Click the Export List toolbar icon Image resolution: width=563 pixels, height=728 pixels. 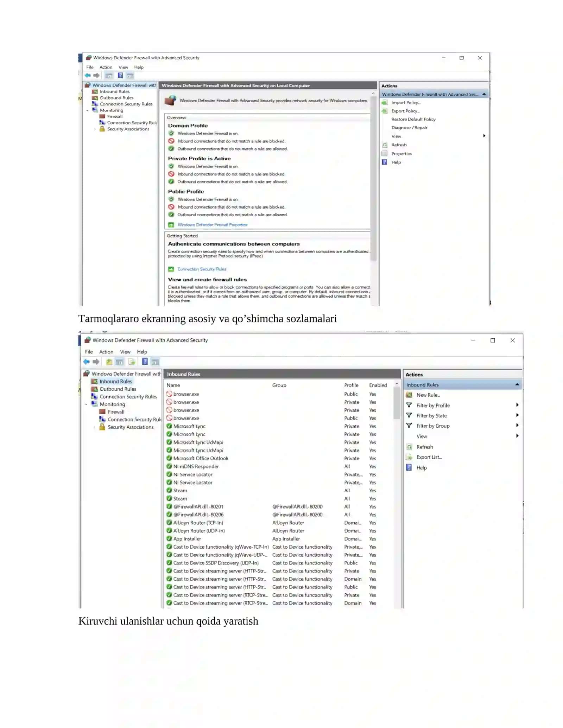132,362
